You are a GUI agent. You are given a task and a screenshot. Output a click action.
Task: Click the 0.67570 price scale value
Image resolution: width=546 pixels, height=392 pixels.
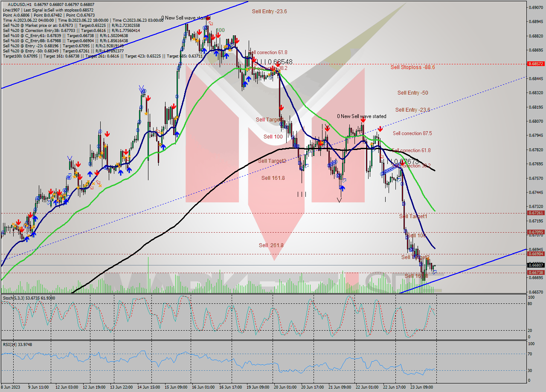click(x=536, y=179)
